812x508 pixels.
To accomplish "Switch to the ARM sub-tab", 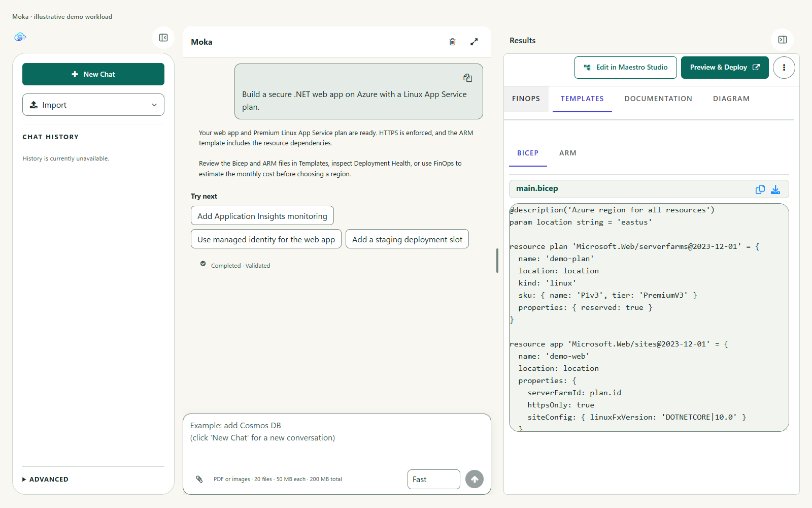I will tap(567, 153).
